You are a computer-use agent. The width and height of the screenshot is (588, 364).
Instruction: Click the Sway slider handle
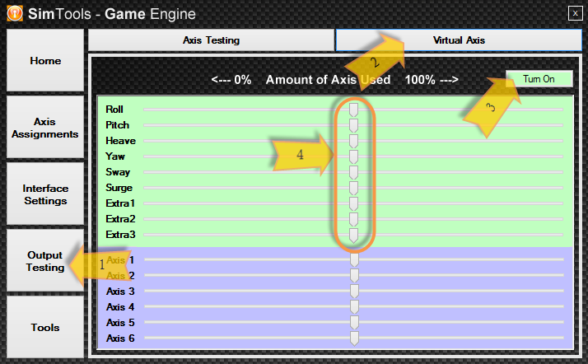[353, 173]
